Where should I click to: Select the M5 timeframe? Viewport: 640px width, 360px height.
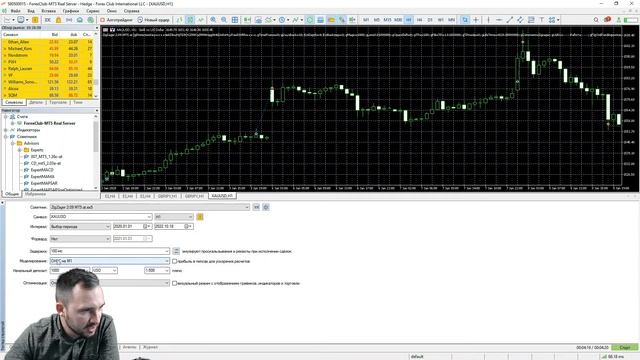click(x=376, y=20)
